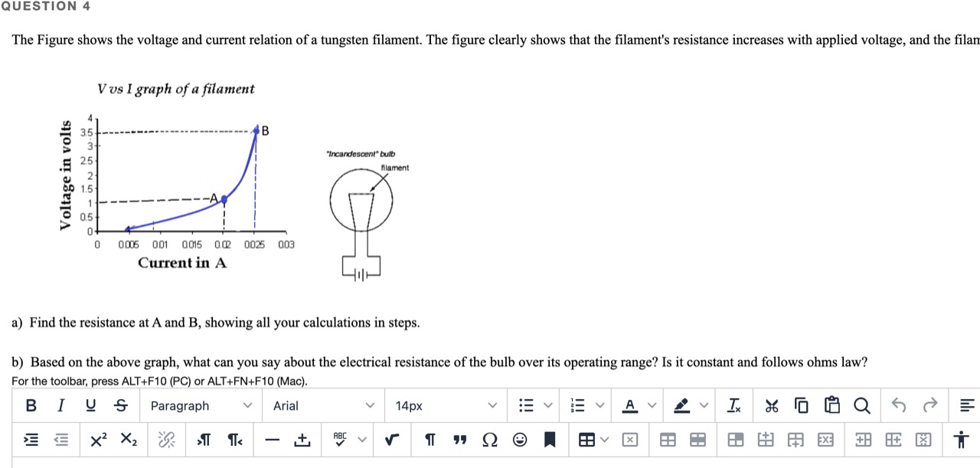980x468 pixels.
Task: Open the math equation editor
Action: pyautogui.click(x=392, y=440)
